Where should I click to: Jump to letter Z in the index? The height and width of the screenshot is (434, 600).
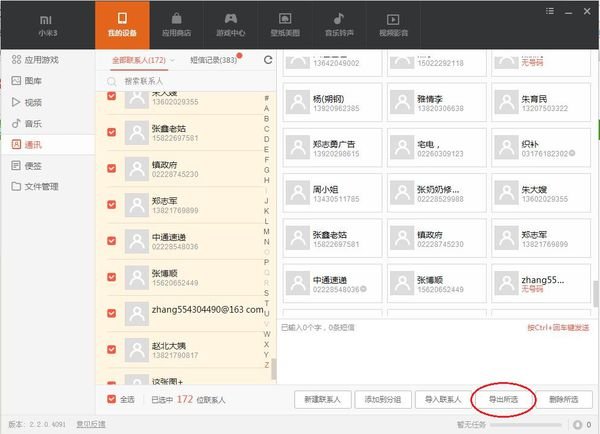(x=266, y=365)
